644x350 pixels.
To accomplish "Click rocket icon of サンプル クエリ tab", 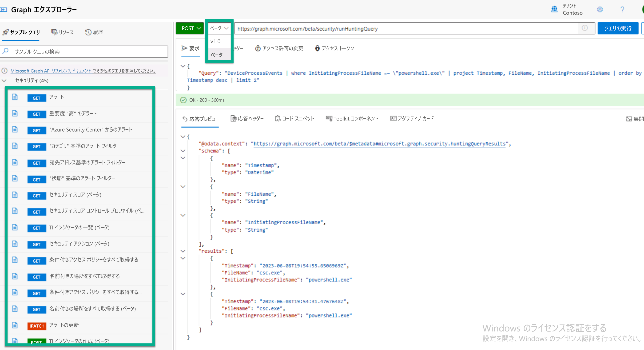I will click(5, 32).
